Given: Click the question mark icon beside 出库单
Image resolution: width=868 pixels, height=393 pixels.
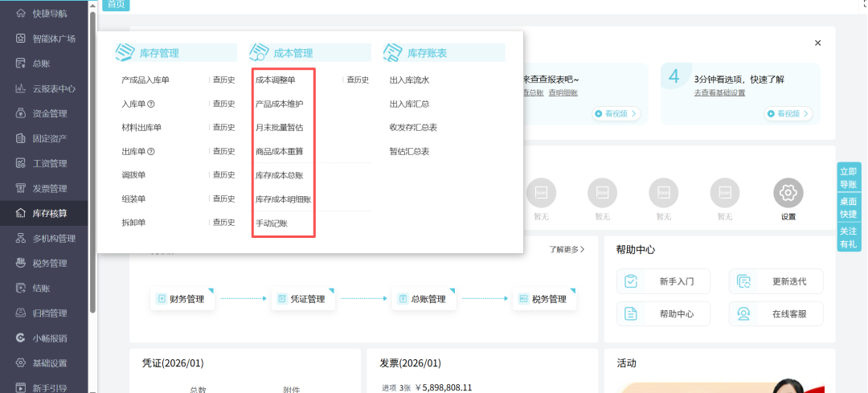Looking at the screenshot, I should [x=151, y=152].
